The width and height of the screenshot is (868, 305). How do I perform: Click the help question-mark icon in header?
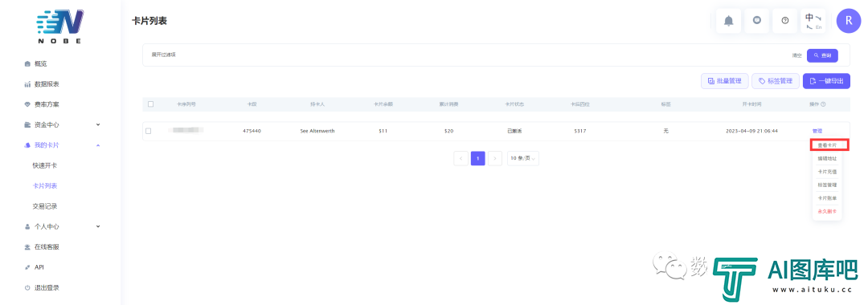click(785, 21)
